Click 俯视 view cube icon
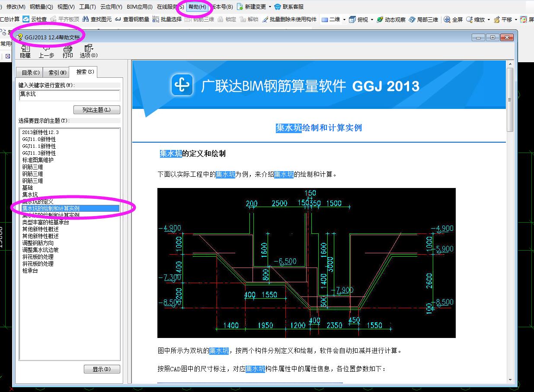Image resolution: width=534 pixels, height=392 pixels. [352, 19]
